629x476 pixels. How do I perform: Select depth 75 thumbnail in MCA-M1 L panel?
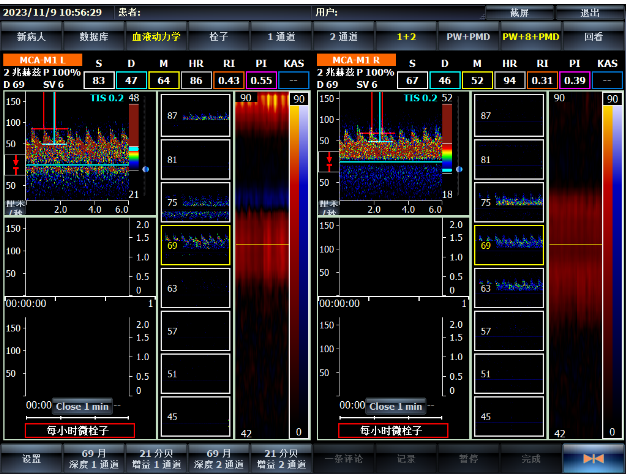tap(196, 202)
